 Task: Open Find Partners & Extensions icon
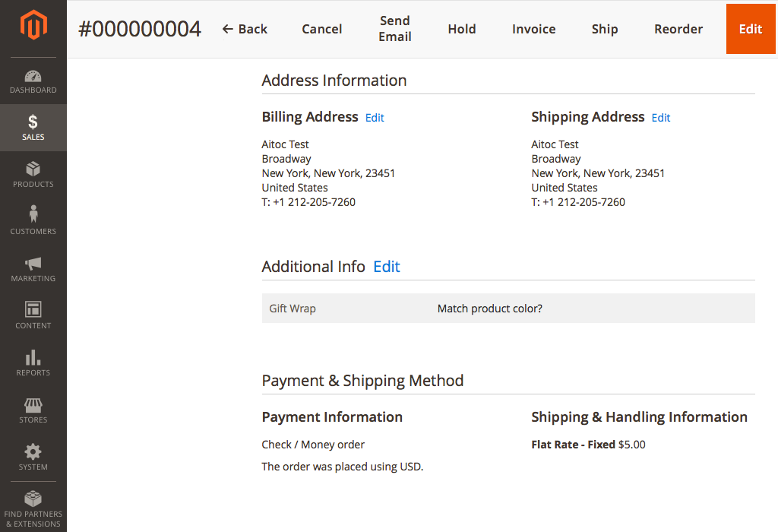point(33,499)
